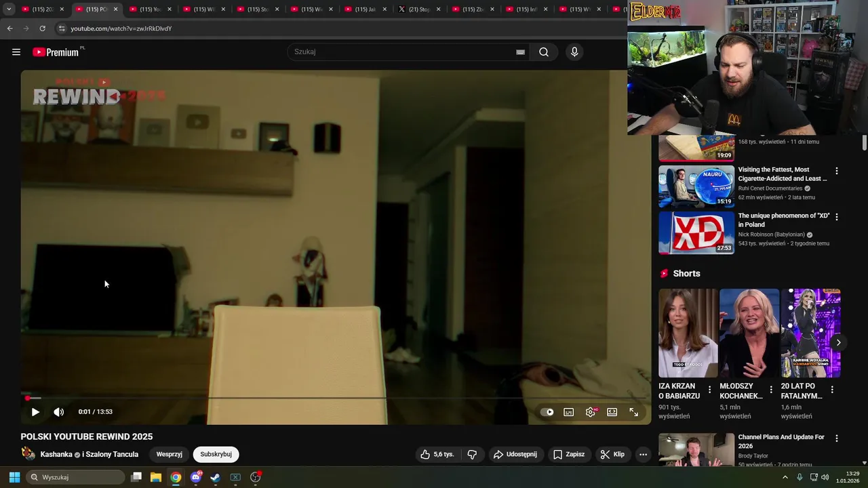The image size is (868, 488).
Task: Enter full screen mode
Action: click(x=634, y=412)
